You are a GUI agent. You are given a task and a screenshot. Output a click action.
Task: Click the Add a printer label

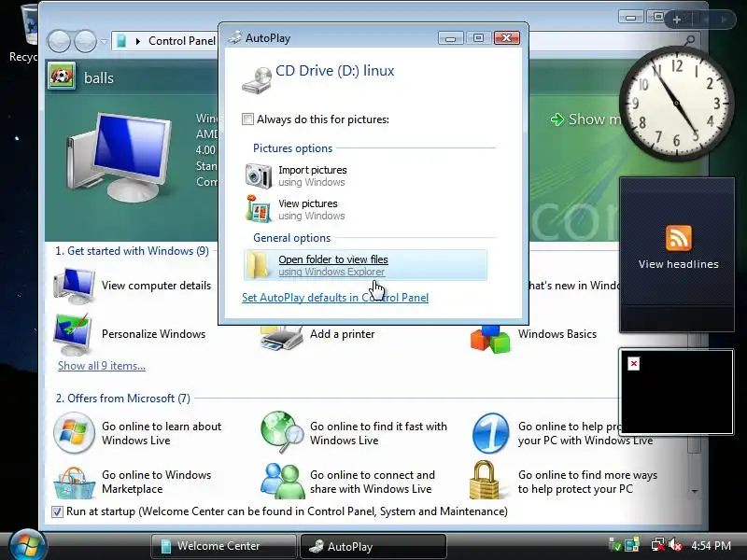click(x=342, y=334)
